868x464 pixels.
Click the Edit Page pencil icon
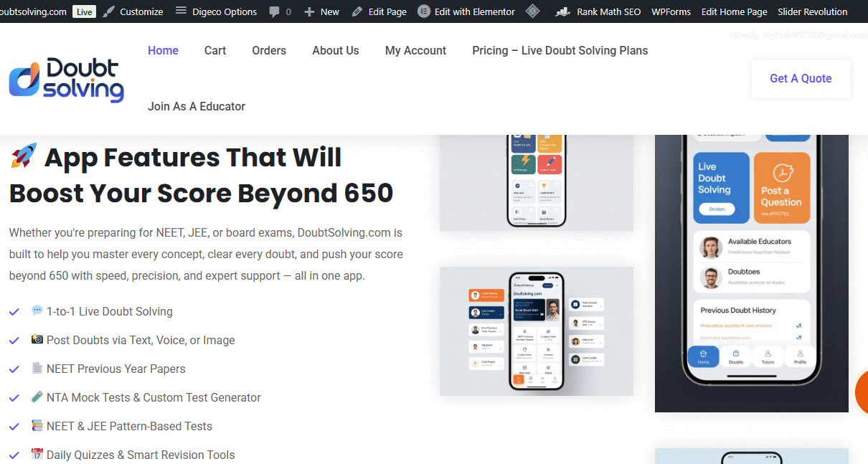coord(357,11)
